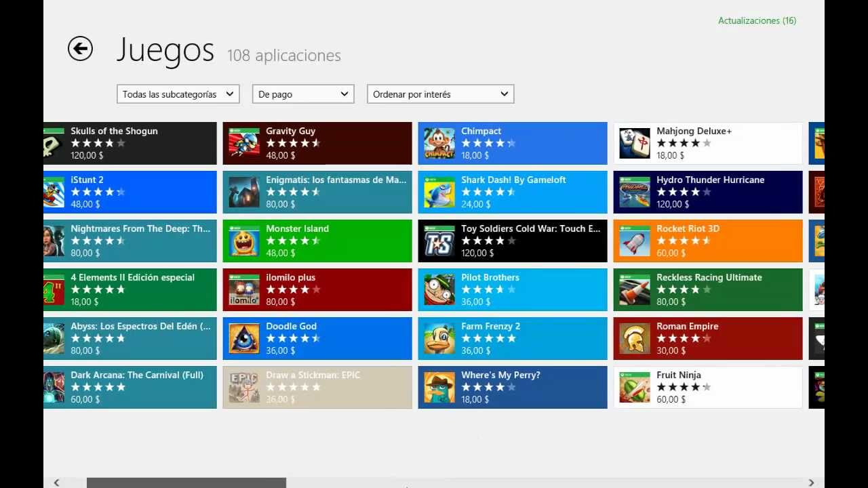
Task: Select the Hydro Thunder Hurricane title
Action: (710, 180)
